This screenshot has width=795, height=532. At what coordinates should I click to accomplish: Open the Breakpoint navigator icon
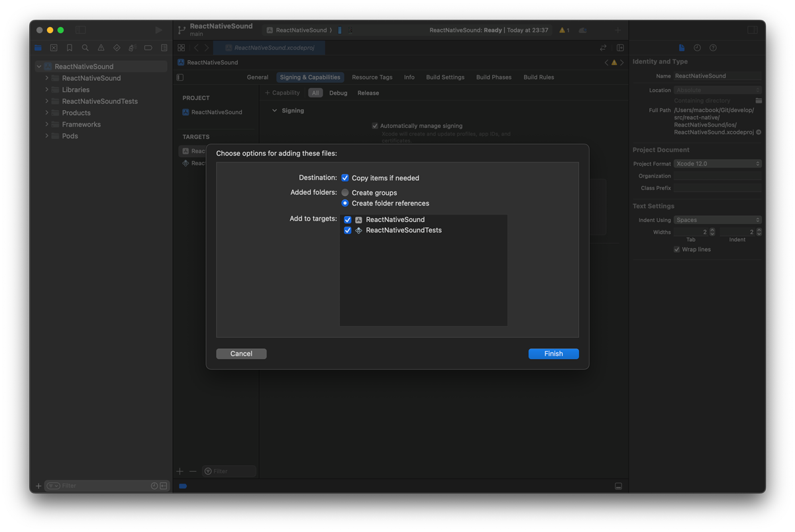[148, 48]
